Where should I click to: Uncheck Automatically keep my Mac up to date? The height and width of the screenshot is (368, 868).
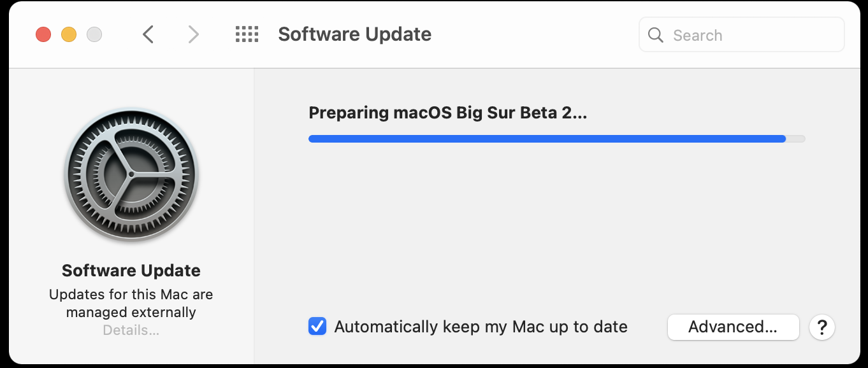tap(317, 327)
